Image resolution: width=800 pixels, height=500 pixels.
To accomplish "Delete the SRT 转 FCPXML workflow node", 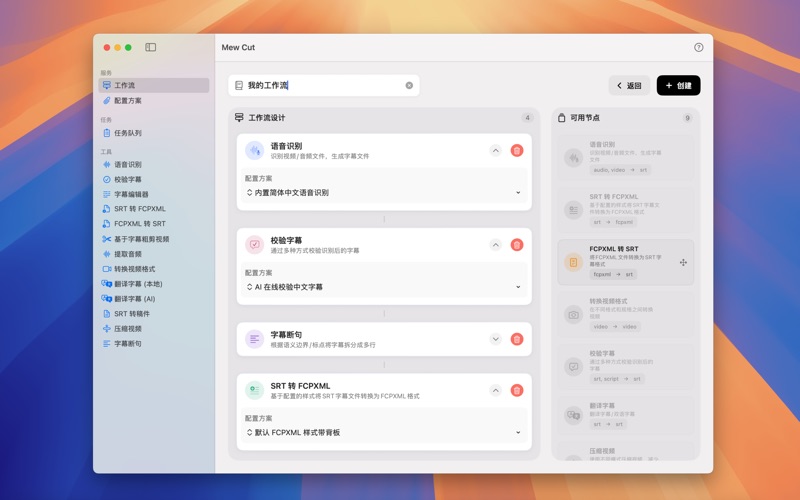I will click(x=517, y=390).
